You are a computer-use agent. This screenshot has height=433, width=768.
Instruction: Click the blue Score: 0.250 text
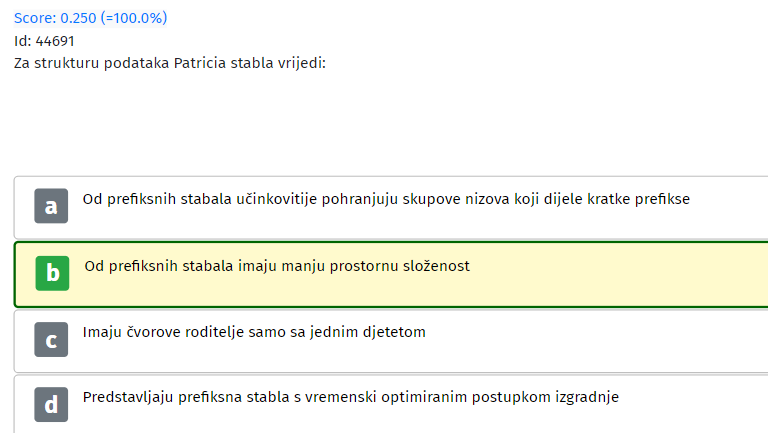pyautogui.click(x=55, y=18)
